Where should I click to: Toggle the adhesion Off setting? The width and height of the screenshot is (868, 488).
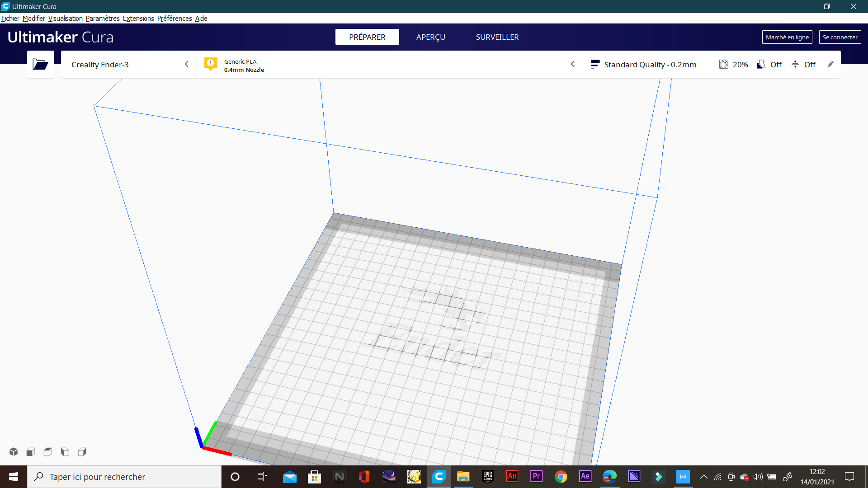[x=803, y=64]
